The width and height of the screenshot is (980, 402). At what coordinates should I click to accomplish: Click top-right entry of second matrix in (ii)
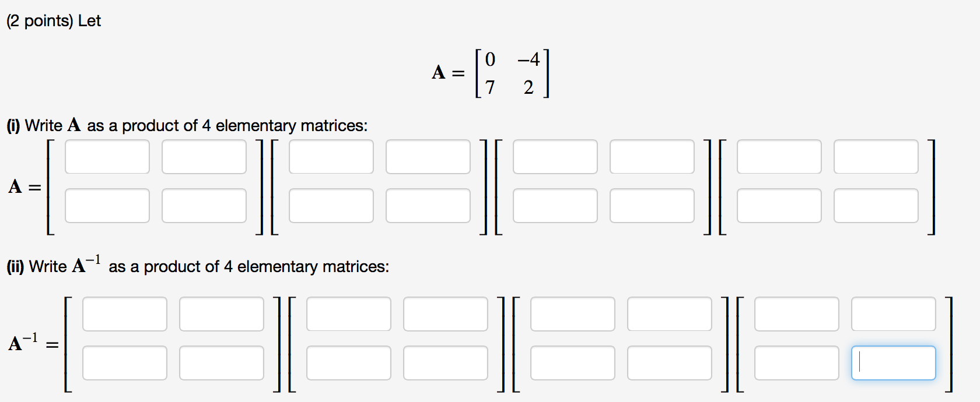pyautogui.click(x=446, y=314)
